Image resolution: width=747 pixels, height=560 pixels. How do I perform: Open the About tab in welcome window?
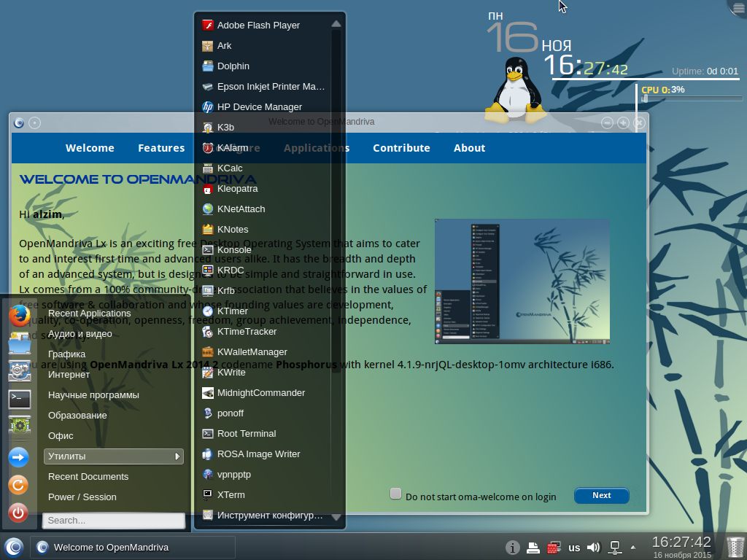[x=469, y=148]
